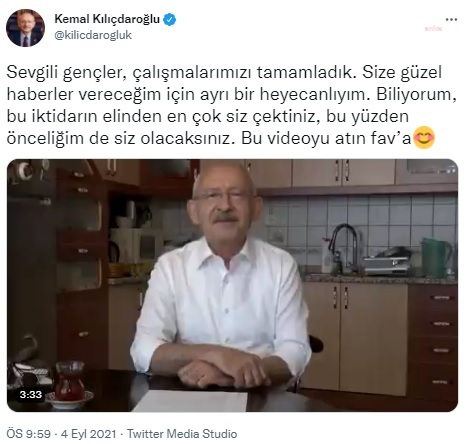Click the 3:33 video duration badge

31,395
